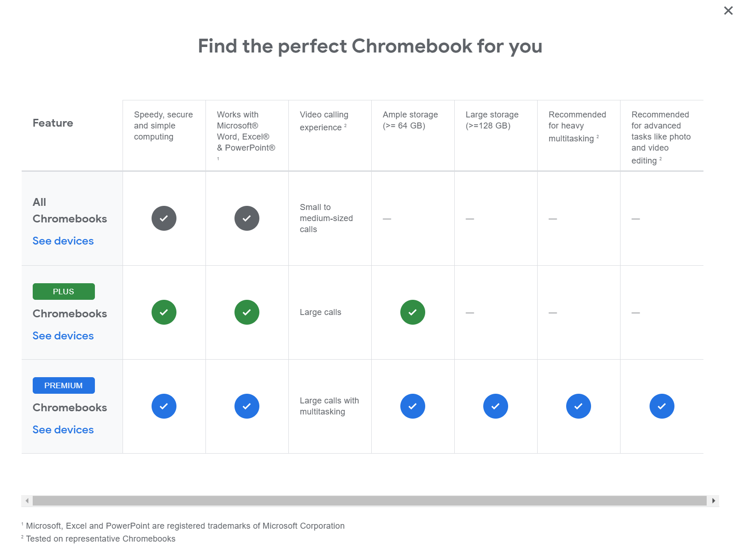
Task: Click the Large storage checkmark for Premium Chromebooks
Action: coord(496,406)
